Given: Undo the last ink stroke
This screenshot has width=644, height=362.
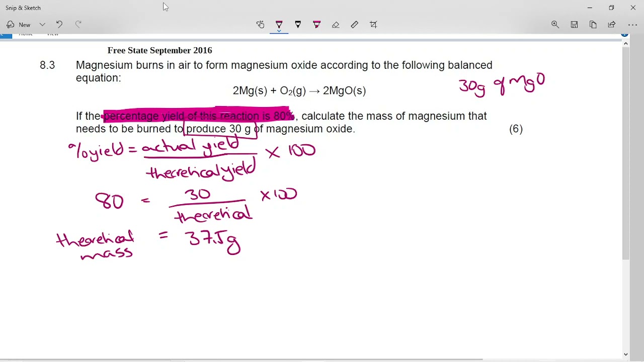Looking at the screenshot, I should [59, 25].
